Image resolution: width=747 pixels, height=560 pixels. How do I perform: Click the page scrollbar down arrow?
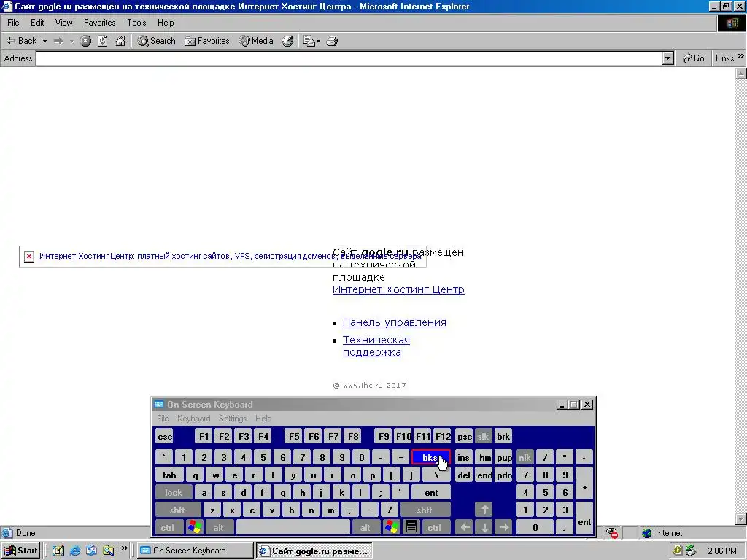[x=741, y=519]
